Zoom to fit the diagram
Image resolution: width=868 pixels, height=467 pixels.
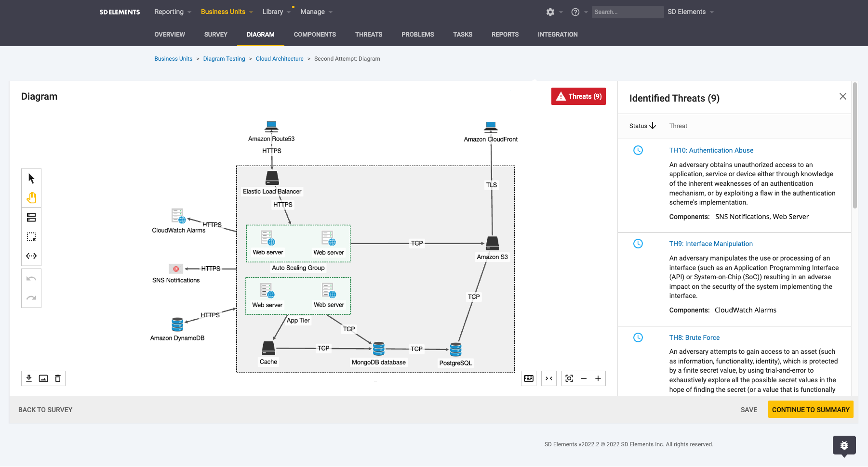[x=569, y=378]
